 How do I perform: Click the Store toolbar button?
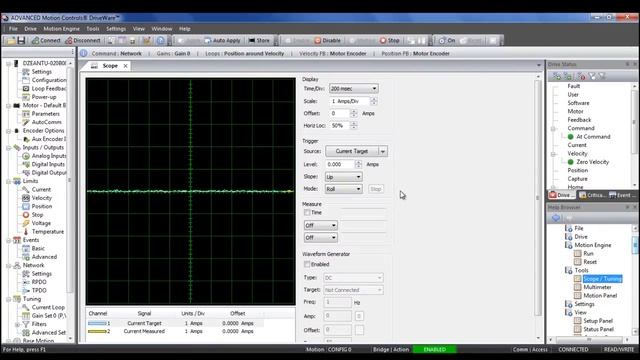pos(259,40)
